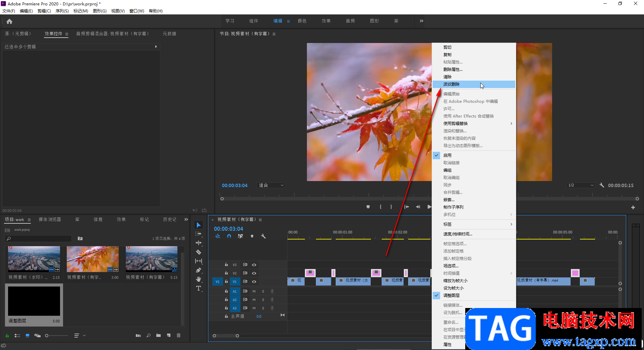Select the Ripple Edit tool
Viewport: 644px width, 350px height.
click(199, 243)
